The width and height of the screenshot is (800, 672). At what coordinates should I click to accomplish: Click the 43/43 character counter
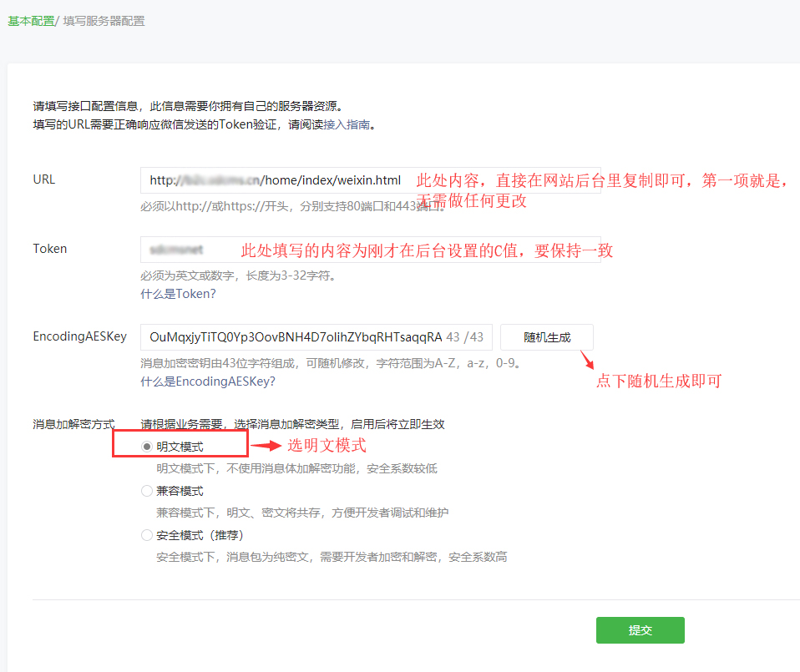point(465,337)
